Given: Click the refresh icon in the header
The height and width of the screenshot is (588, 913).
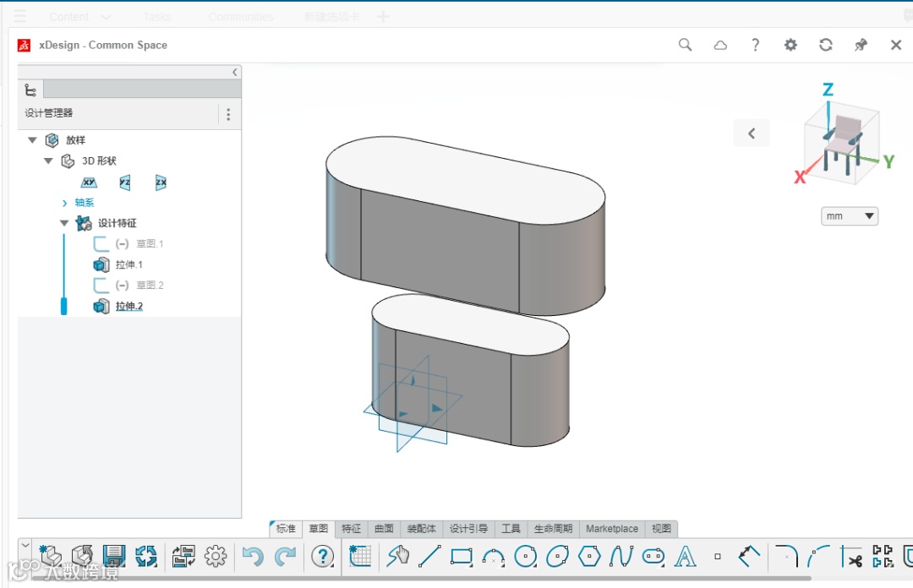Looking at the screenshot, I should tap(826, 45).
